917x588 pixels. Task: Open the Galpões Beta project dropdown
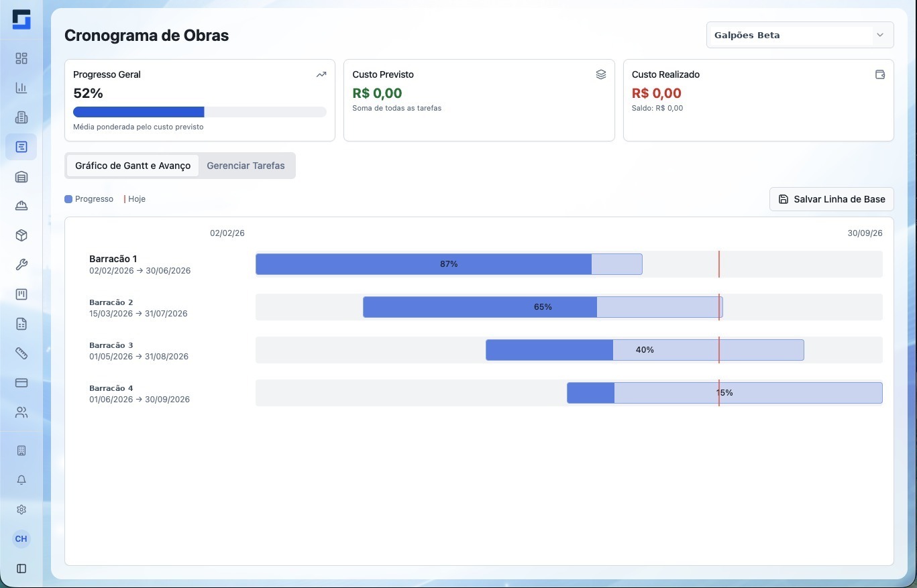(800, 35)
